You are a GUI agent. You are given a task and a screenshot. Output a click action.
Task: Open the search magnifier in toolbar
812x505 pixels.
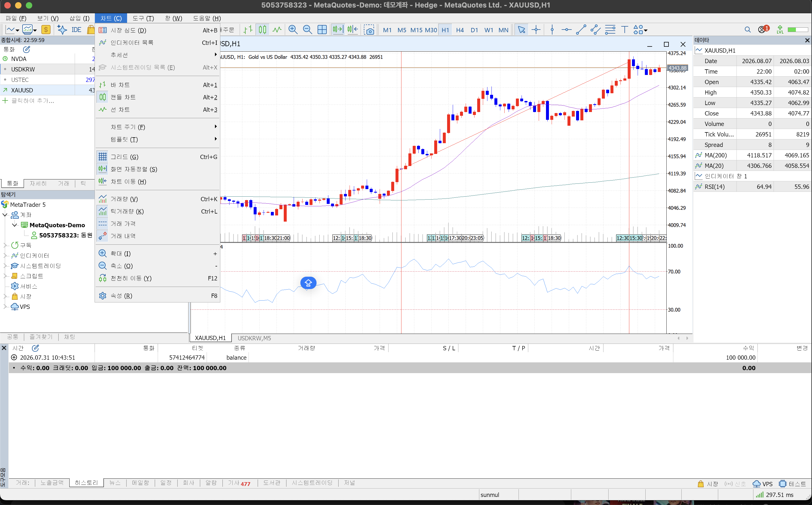point(748,30)
